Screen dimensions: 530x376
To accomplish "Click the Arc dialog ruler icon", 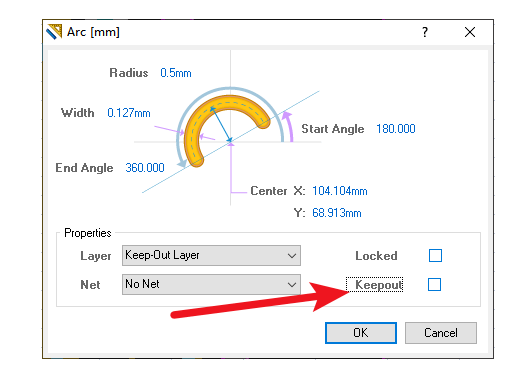I will point(54,32).
